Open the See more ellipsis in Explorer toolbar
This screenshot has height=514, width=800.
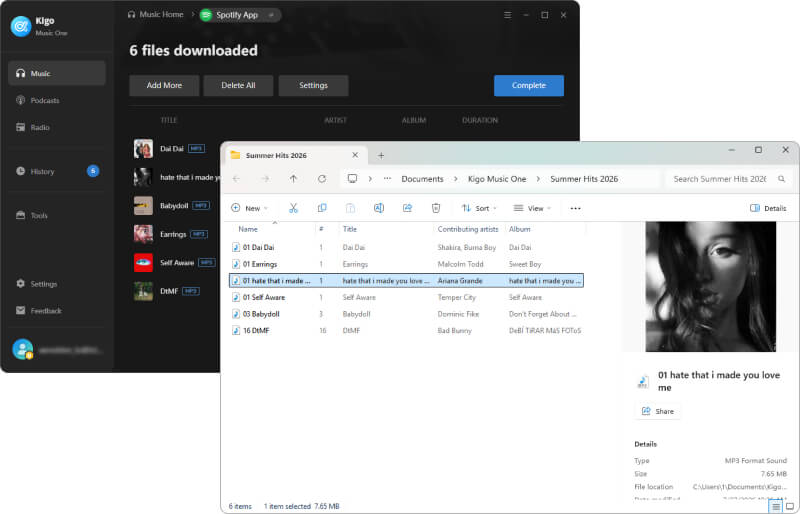(x=576, y=208)
